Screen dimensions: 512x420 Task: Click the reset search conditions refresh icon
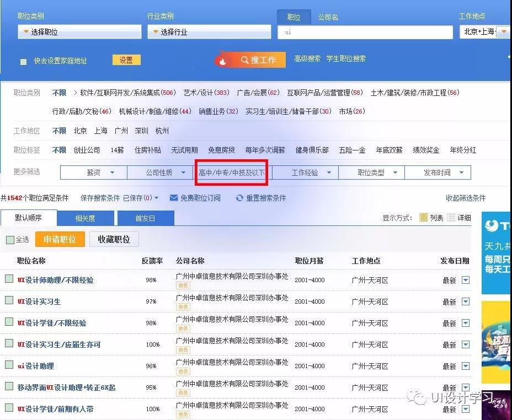pos(239,198)
